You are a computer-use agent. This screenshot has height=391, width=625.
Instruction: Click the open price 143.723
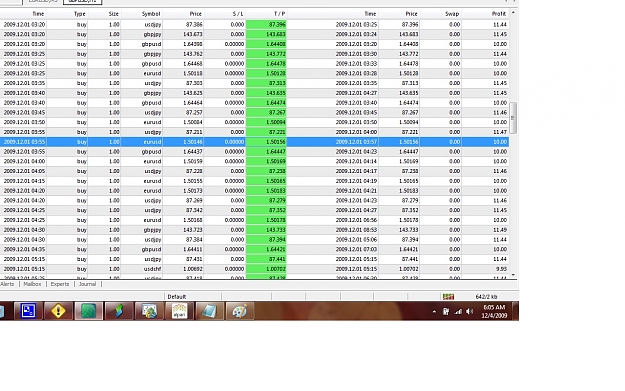tap(193, 230)
